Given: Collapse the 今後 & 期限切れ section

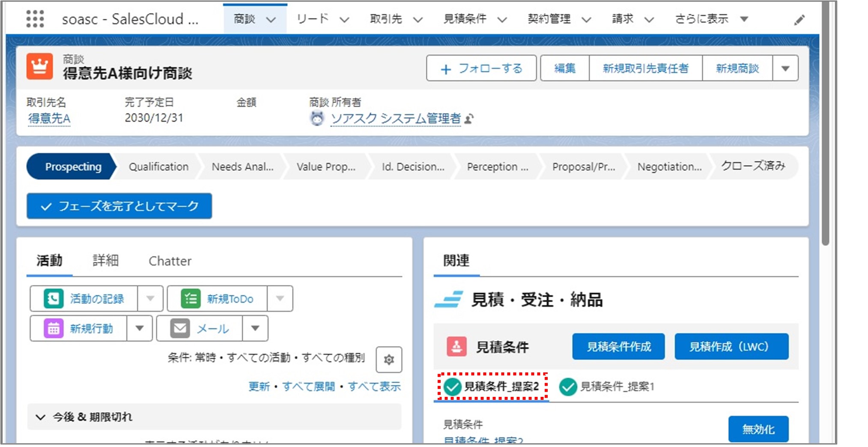Looking at the screenshot, I should click(41, 417).
